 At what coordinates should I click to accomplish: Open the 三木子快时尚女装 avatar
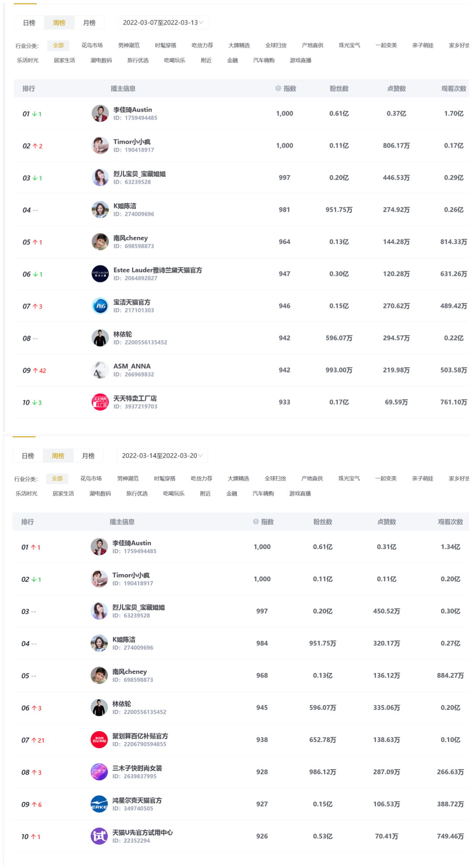point(99,772)
